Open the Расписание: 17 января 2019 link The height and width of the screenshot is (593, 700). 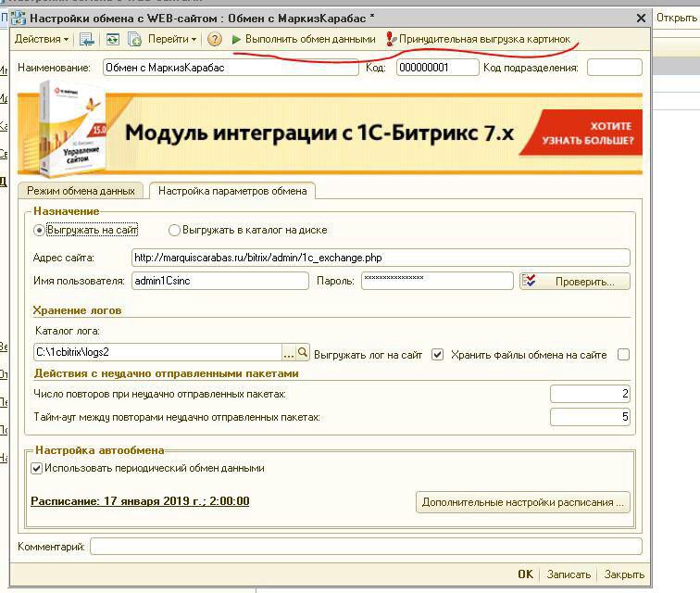point(140,501)
